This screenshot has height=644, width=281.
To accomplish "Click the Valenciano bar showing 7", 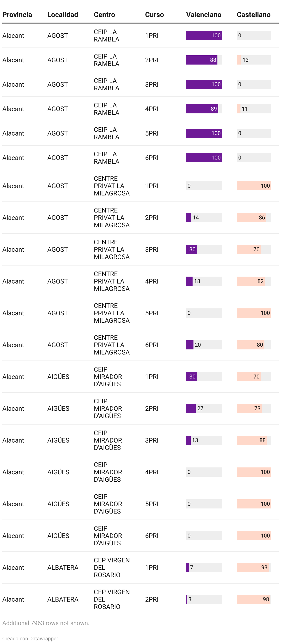I will 187,567.
